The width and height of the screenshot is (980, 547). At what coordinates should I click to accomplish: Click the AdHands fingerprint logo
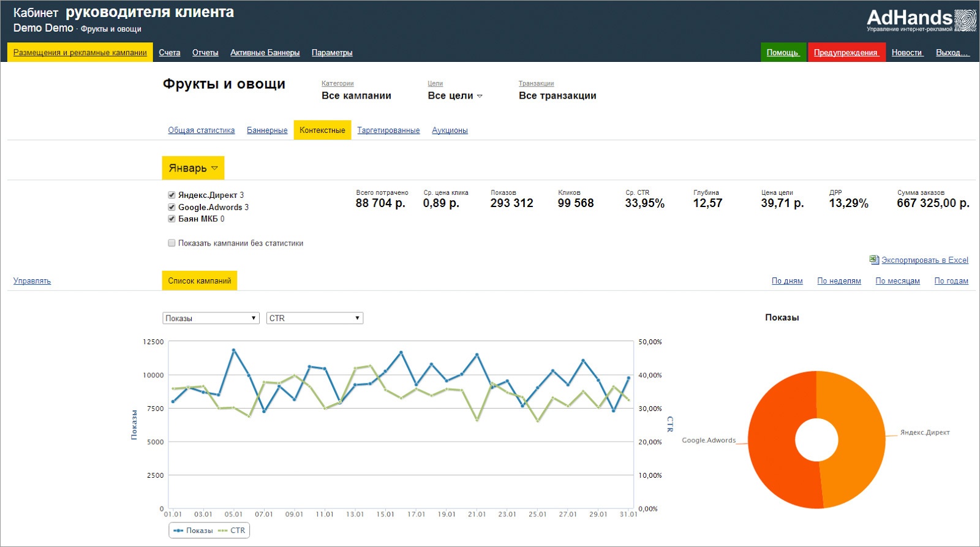[965, 20]
